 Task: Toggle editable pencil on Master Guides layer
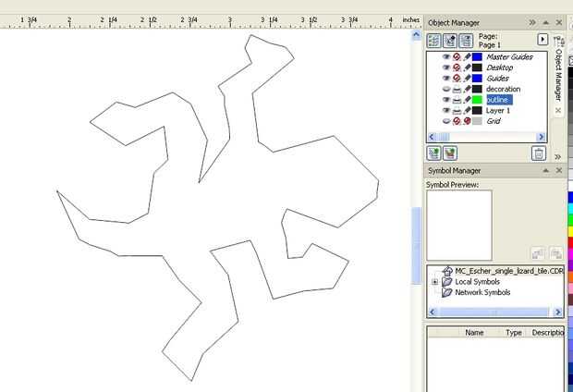click(x=467, y=57)
